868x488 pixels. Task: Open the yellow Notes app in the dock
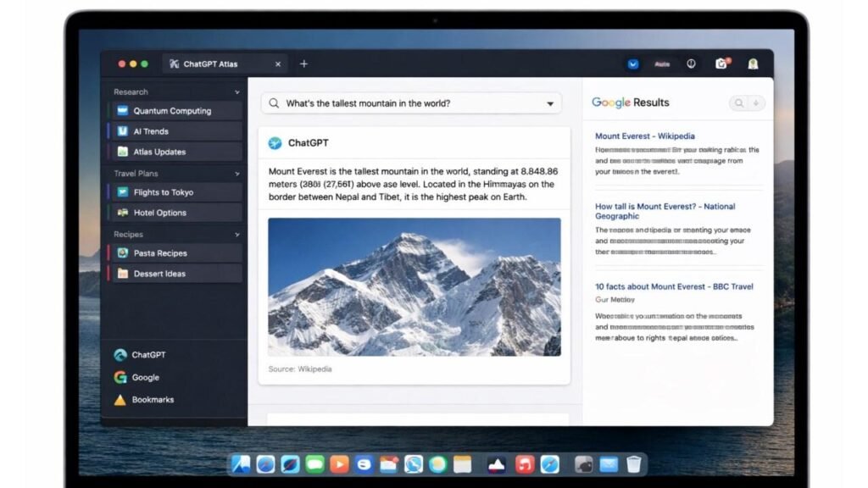(x=462, y=464)
